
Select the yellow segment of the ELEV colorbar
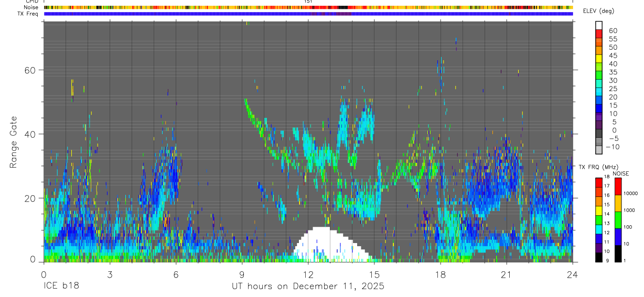[x=599, y=59]
